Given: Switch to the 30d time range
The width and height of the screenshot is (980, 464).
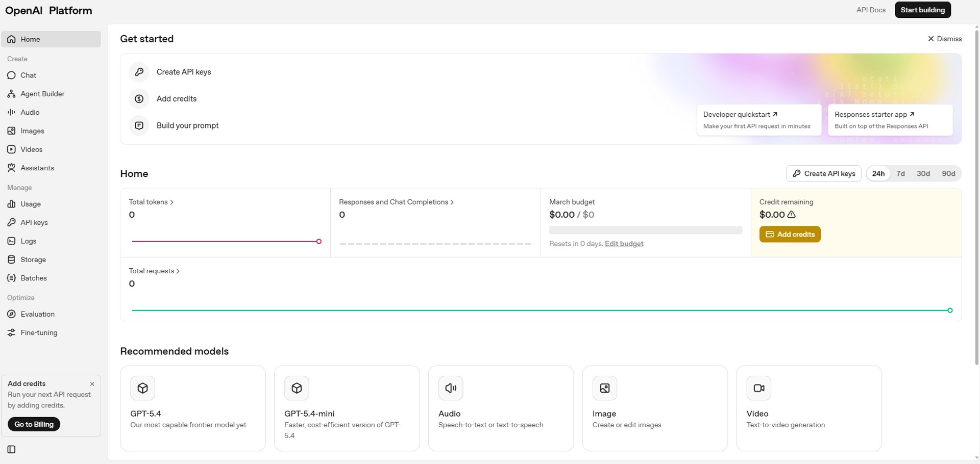Looking at the screenshot, I should (x=923, y=173).
